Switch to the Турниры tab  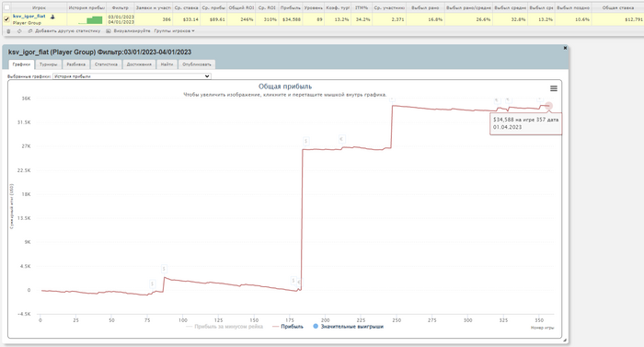[x=49, y=64]
